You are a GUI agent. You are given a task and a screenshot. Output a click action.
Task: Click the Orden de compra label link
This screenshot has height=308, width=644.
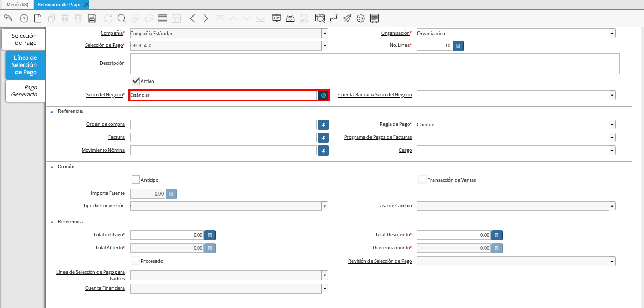[x=105, y=124]
